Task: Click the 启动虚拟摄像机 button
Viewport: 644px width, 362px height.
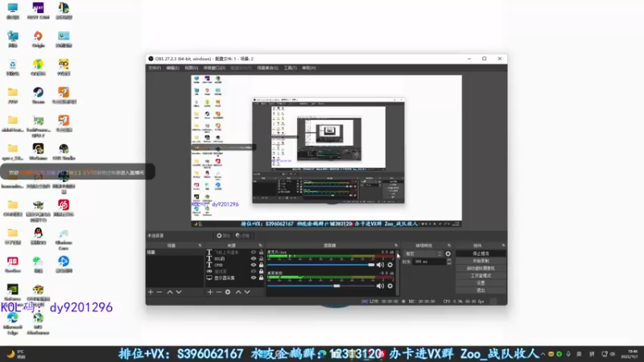Action: point(481,269)
